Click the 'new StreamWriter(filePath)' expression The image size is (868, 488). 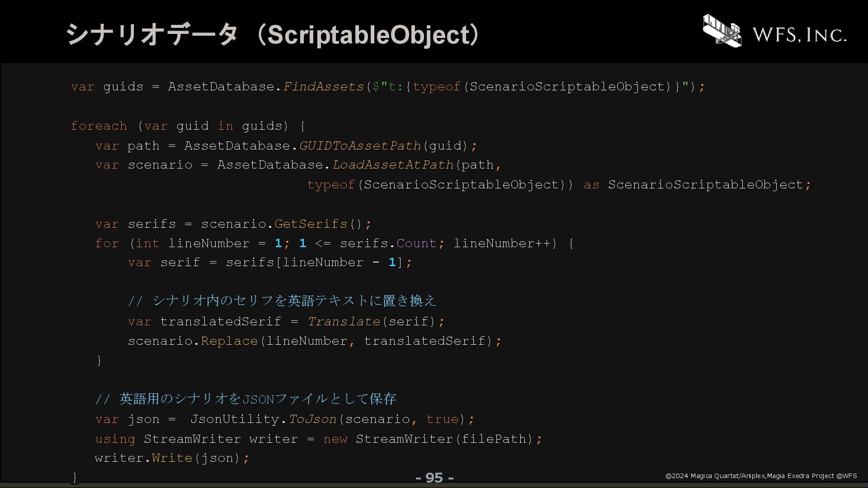[x=429, y=439]
